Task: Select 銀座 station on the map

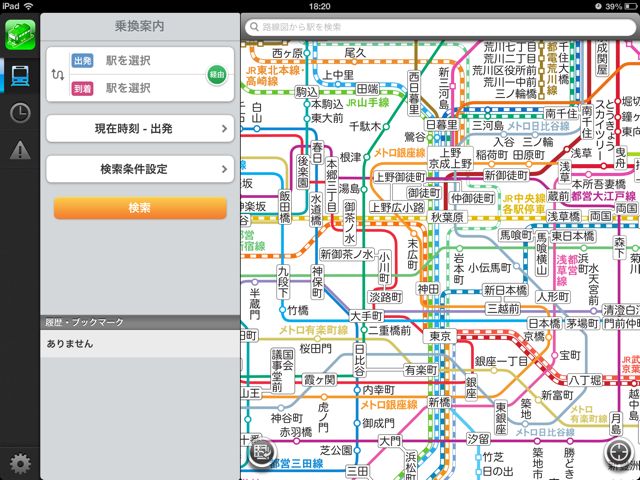Action: [x=471, y=388]
